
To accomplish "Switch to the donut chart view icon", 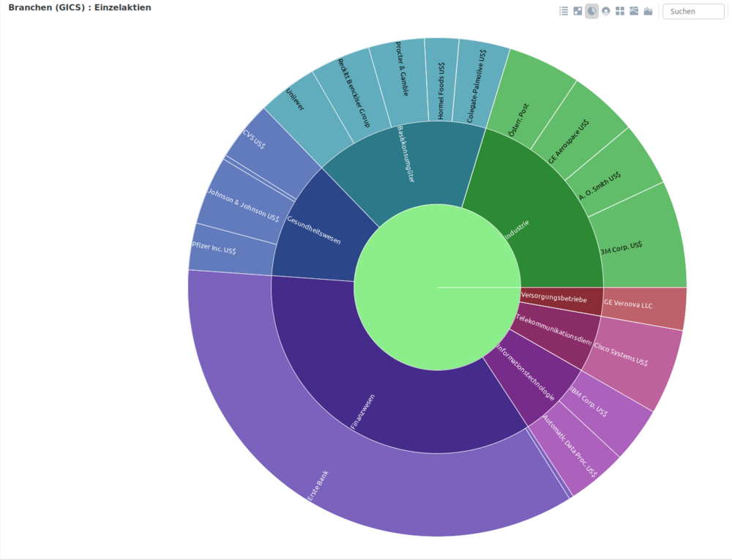I will (605, 11).
